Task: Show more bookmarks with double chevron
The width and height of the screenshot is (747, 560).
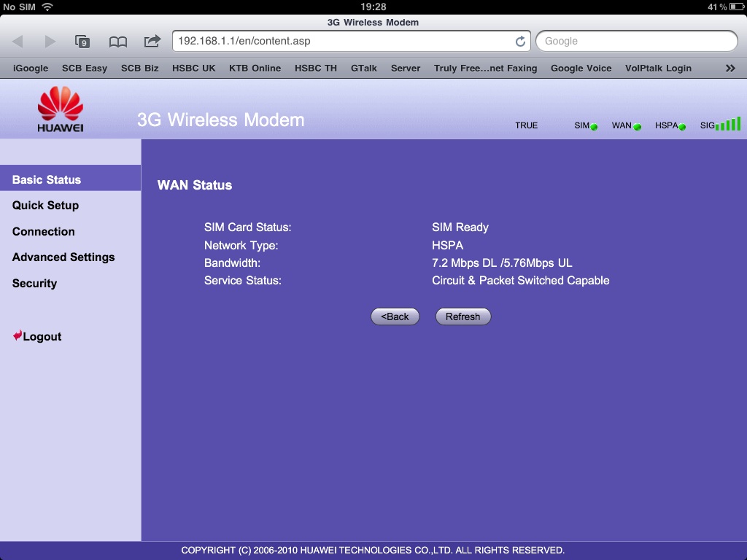Action: (730, 68)
